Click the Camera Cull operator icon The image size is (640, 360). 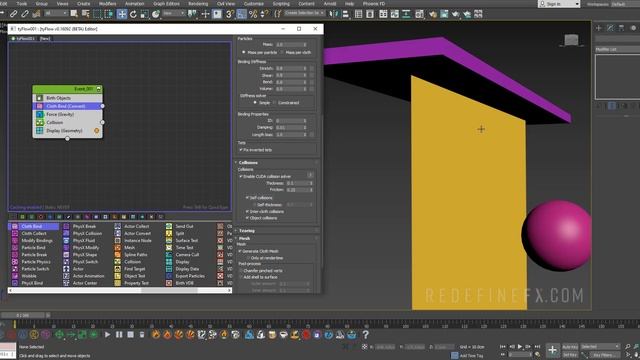coord(169,255)
